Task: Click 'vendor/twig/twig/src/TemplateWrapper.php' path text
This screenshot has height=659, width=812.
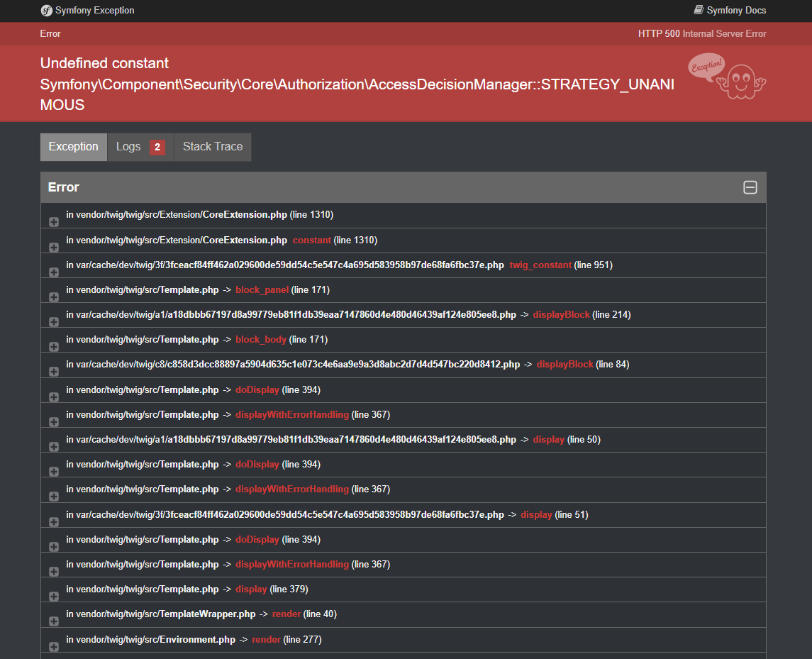Action: [x=166, y=614]
